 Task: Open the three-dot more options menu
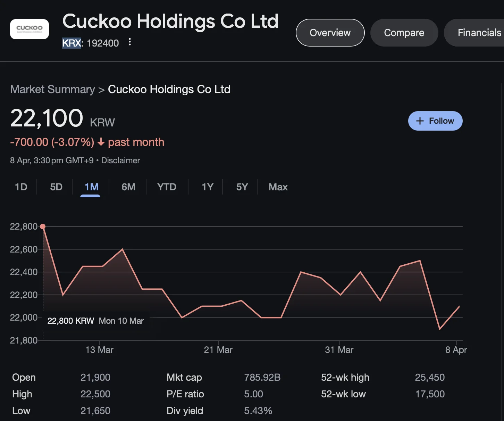(x=130, y=42)
